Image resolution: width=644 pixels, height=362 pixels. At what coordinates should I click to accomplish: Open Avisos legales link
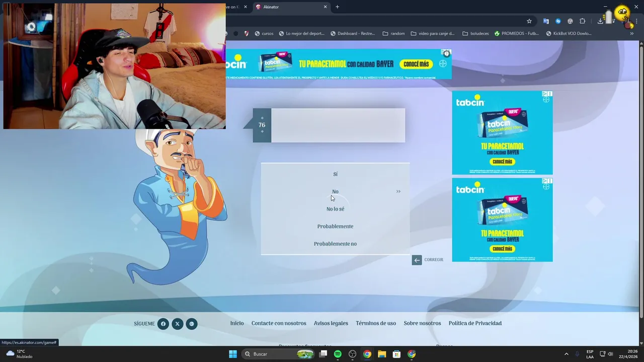click(x=331, y=323)
